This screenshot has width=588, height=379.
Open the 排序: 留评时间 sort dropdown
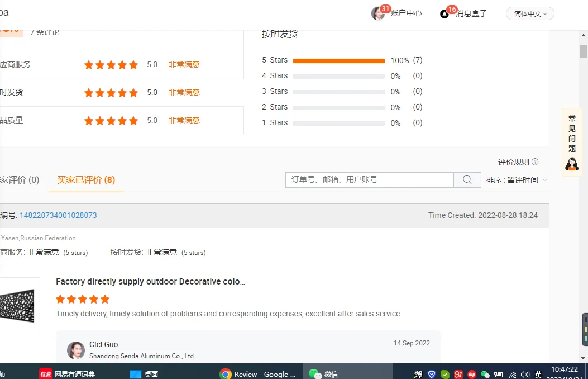517,180
